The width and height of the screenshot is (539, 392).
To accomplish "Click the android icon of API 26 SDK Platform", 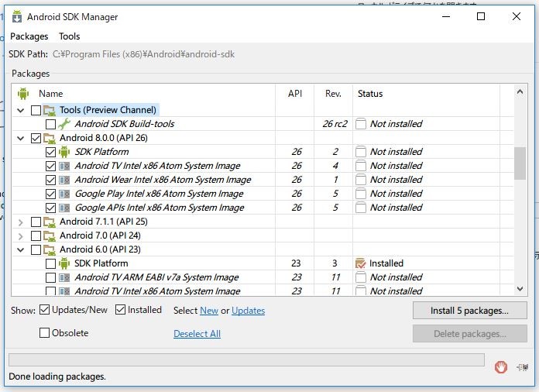I will coord(64,152).
